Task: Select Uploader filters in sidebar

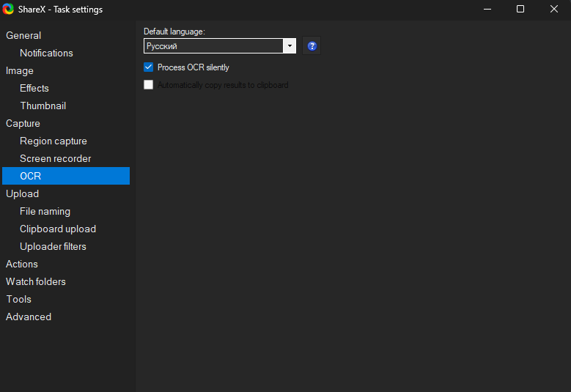Action: click(53, 246)
